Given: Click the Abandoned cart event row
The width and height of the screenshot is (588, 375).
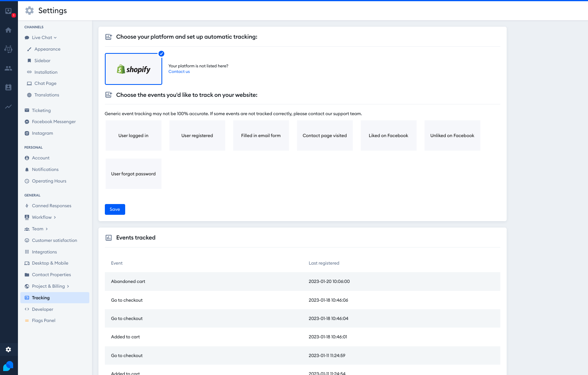Looking at the screenshot, I should click(302, 281).
